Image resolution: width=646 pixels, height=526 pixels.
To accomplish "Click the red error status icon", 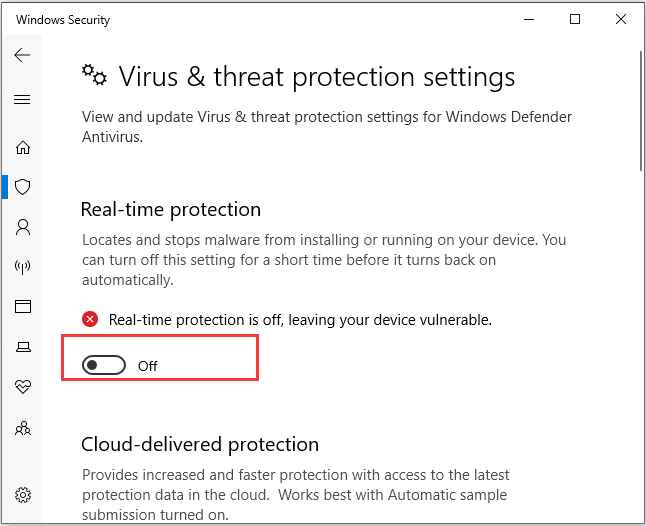I will pos(90,319).
